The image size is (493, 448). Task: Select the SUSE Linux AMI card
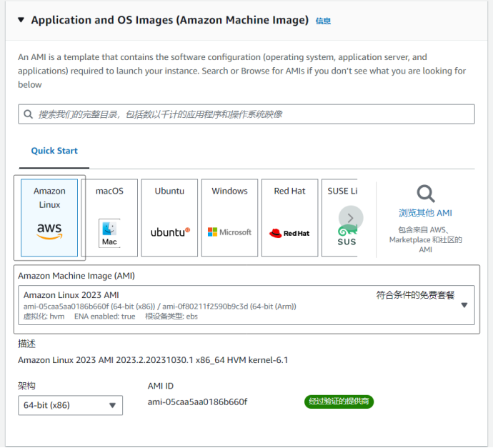tap(339, 217)
